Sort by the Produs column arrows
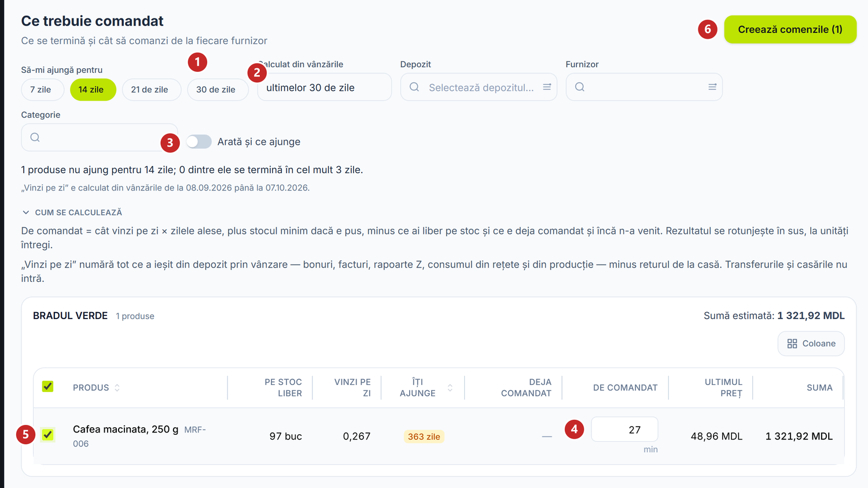 117,388
